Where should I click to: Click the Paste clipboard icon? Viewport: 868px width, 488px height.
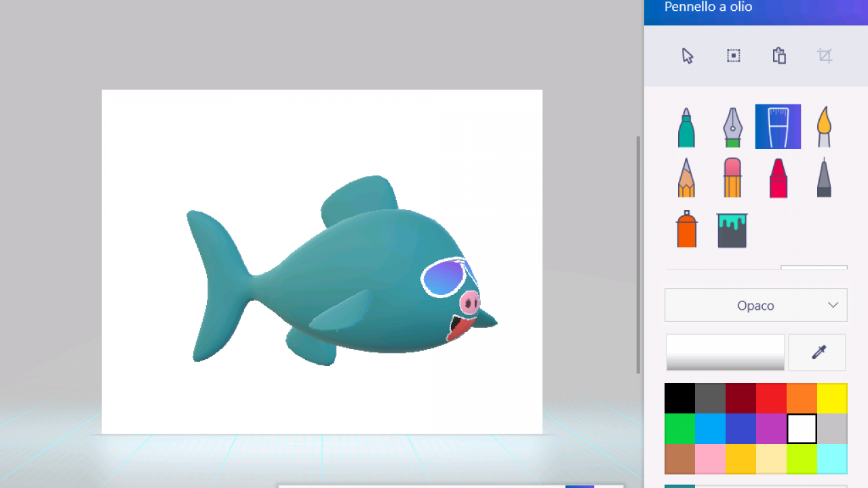coord(779,56)
